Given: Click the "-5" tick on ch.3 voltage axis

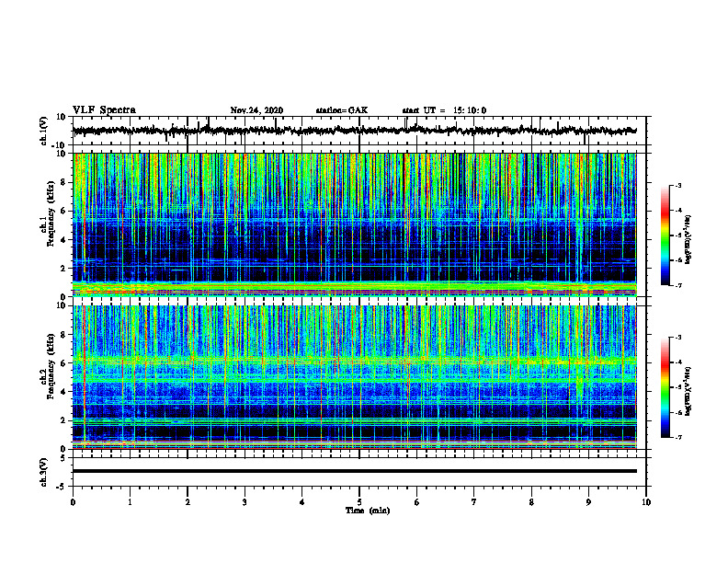Looking at the screenshot, I should tap(63, 487).
